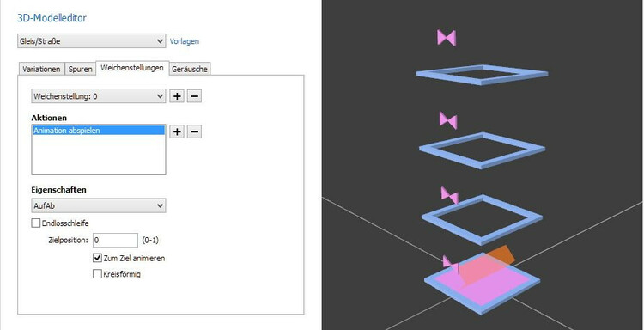
Task: Add a new Weichenstellung with plus icon
Action: click(x=177, y=96)
